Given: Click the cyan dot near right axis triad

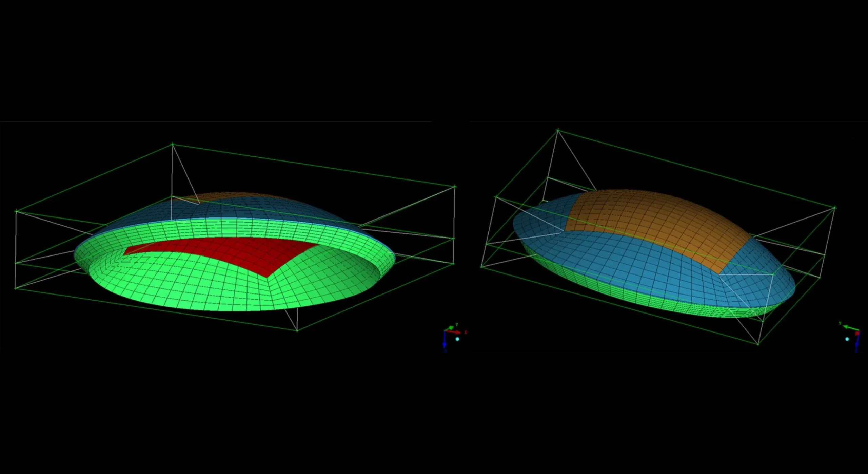Looking at the screenshot, I should 847,339.
